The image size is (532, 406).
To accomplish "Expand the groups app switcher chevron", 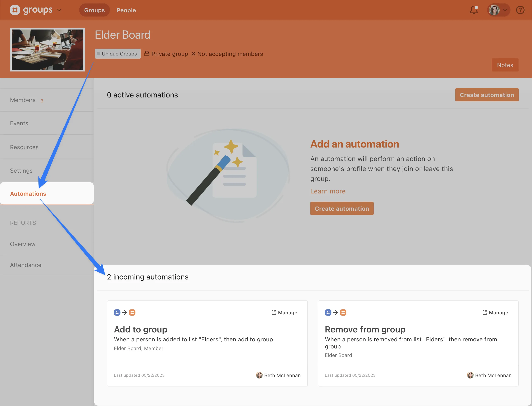I will pos(59,10).
